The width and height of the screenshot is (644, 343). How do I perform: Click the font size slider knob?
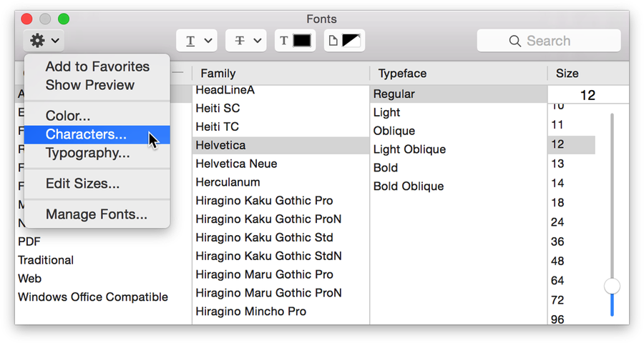tap(612, 287)
